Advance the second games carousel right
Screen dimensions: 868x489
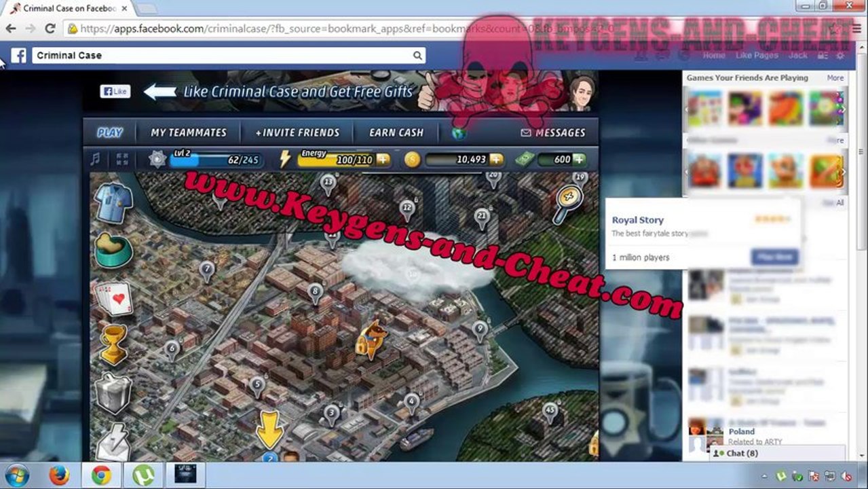pyautogui.click(x=843, y=171)
